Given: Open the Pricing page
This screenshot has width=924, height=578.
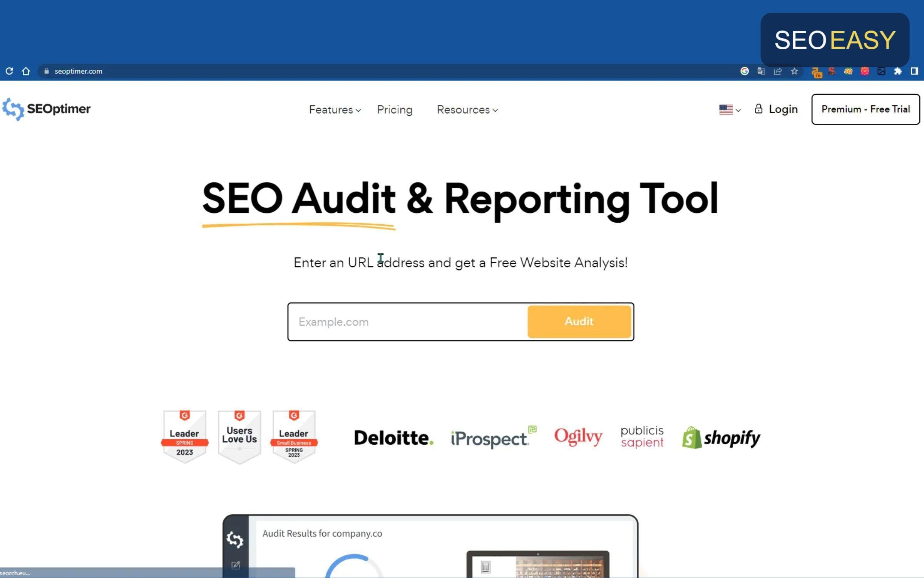Looking at the screenshot, I should coord(395,110).
